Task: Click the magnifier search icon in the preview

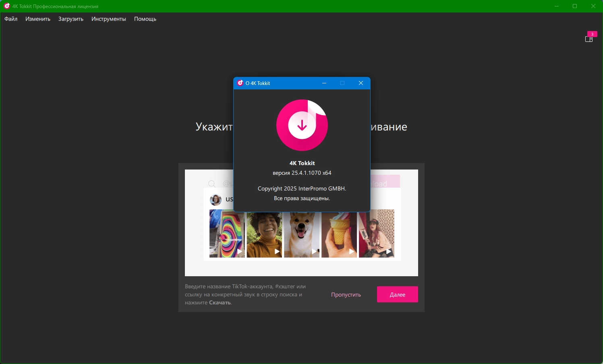Action: tap(212, 184)
